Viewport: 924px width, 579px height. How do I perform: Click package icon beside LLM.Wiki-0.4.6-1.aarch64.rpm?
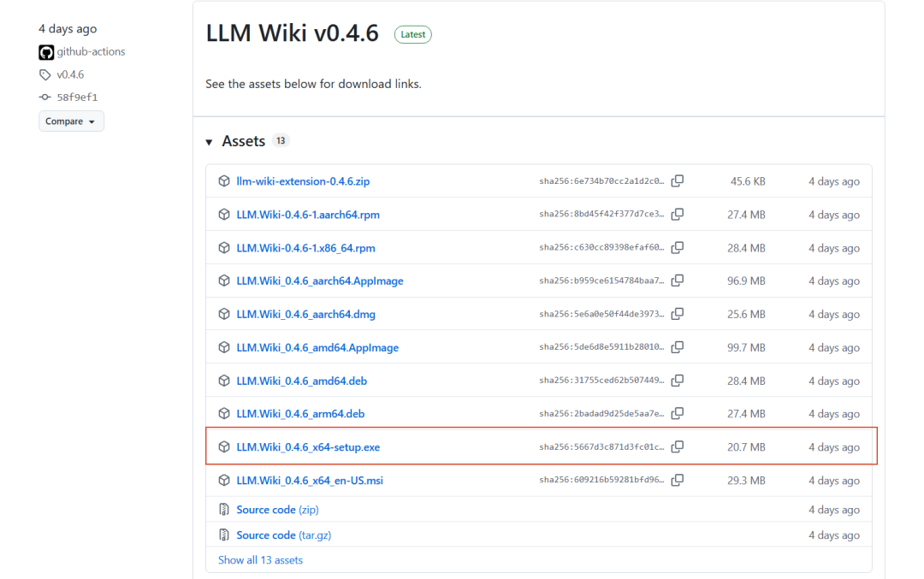pos(224,215)
